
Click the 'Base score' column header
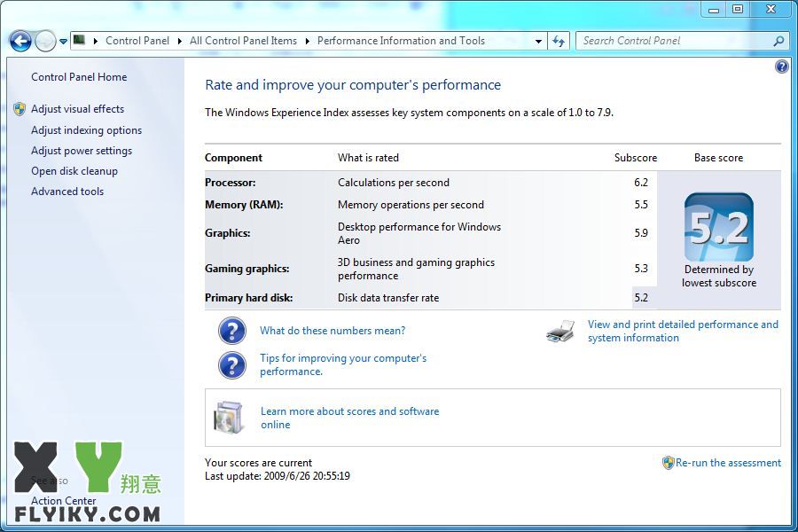718,158
